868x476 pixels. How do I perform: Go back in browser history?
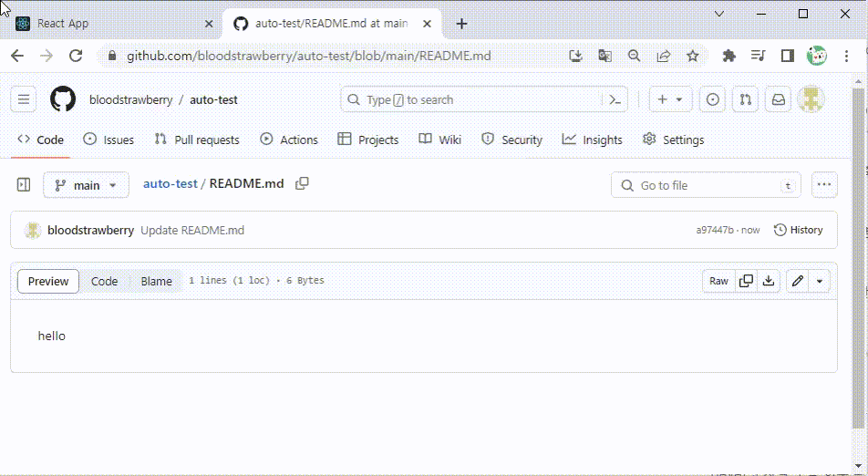(17, 56)
